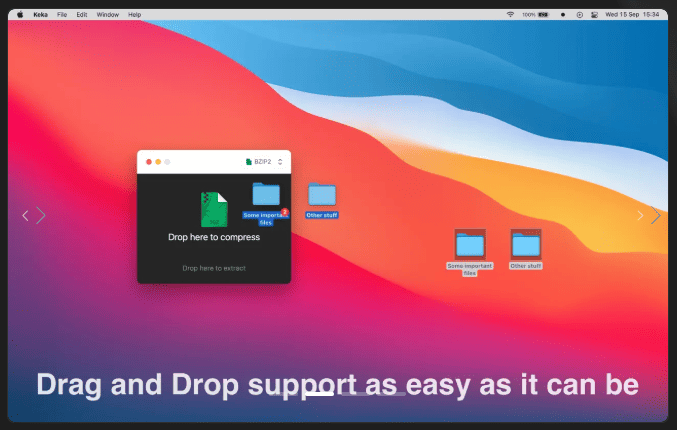Minimize Keka window with yellow button
The image size is (677, 430).
(x=158, y=162)
